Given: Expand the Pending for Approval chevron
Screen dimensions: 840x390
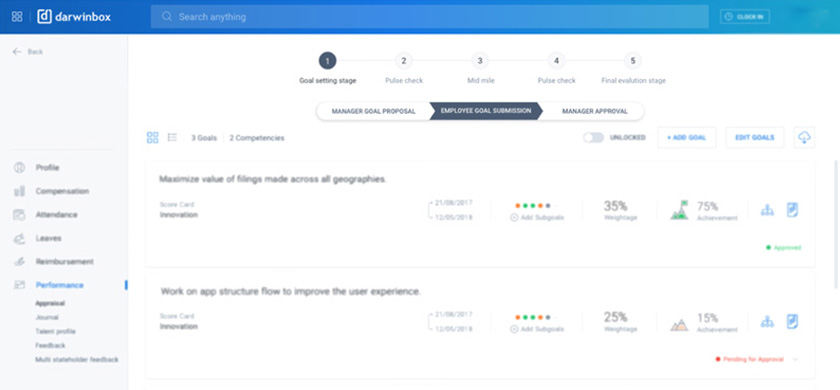Looking at the screenshot, I should click(x=795, y=359).
